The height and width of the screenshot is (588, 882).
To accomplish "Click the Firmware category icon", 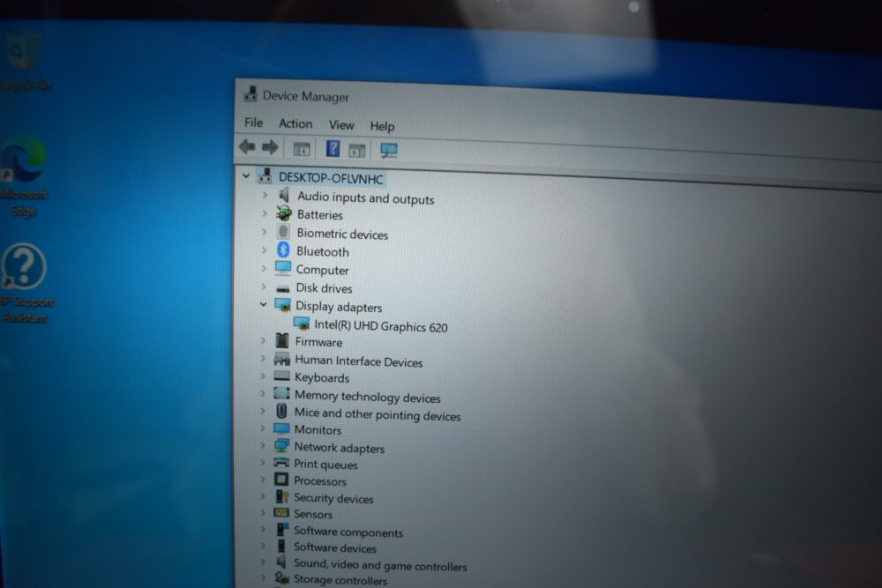I will [282, 340].
